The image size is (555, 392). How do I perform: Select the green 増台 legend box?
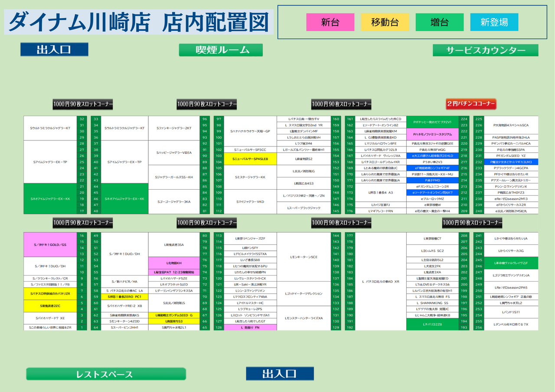(x=439, y=22)
